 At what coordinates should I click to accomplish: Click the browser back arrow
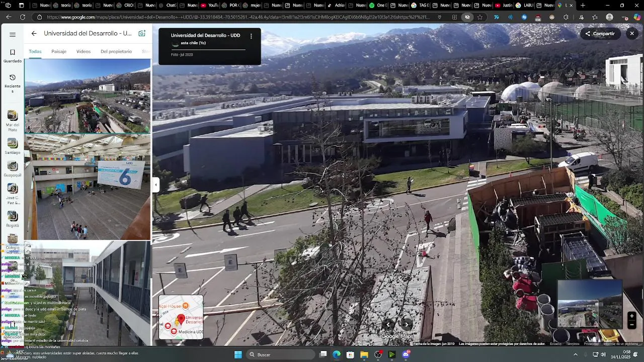[x=9, y=17]
